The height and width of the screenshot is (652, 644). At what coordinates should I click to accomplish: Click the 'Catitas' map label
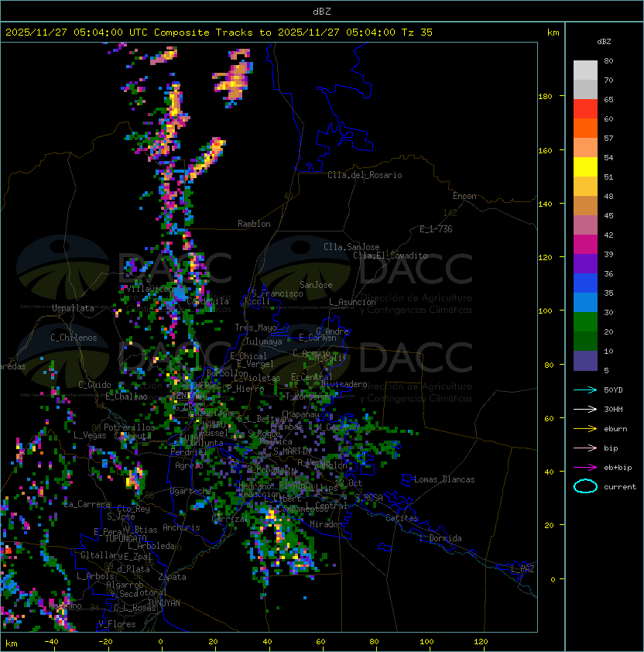402,518
